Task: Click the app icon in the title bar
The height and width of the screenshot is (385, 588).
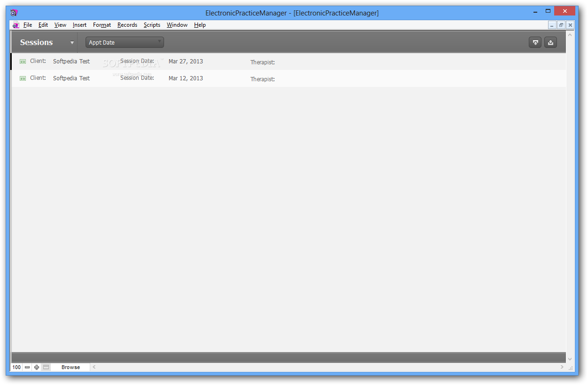Action: tap(14, 13)
